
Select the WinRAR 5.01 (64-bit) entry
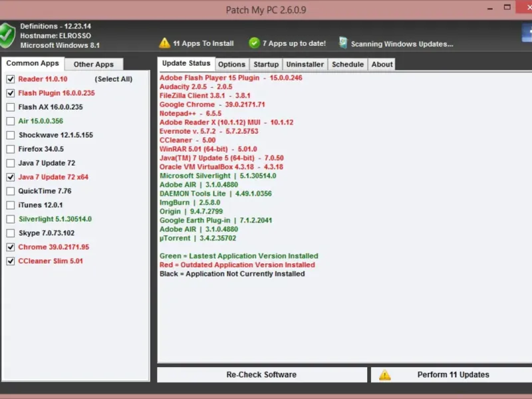208,149
